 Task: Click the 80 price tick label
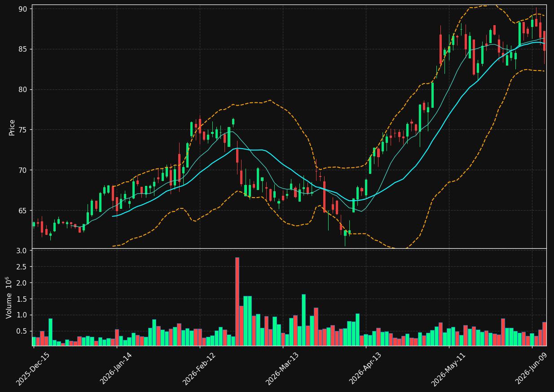click(x=23, y=90)
